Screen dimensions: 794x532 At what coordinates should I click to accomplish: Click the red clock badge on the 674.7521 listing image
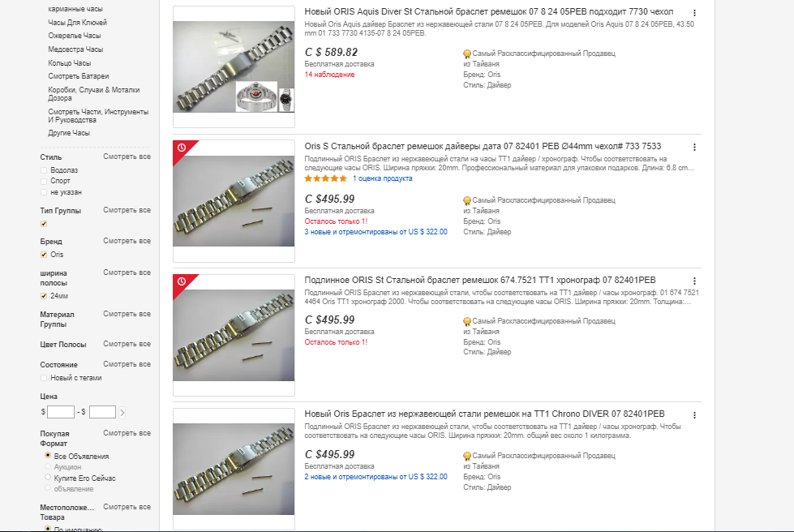pyautogui.click(x=182, y=281)
